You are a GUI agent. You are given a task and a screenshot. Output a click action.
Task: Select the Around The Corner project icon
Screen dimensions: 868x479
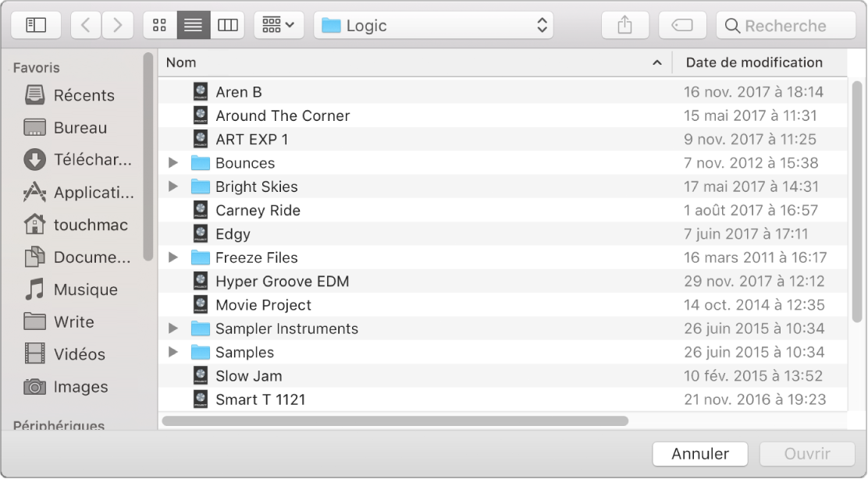pos(201,115)
